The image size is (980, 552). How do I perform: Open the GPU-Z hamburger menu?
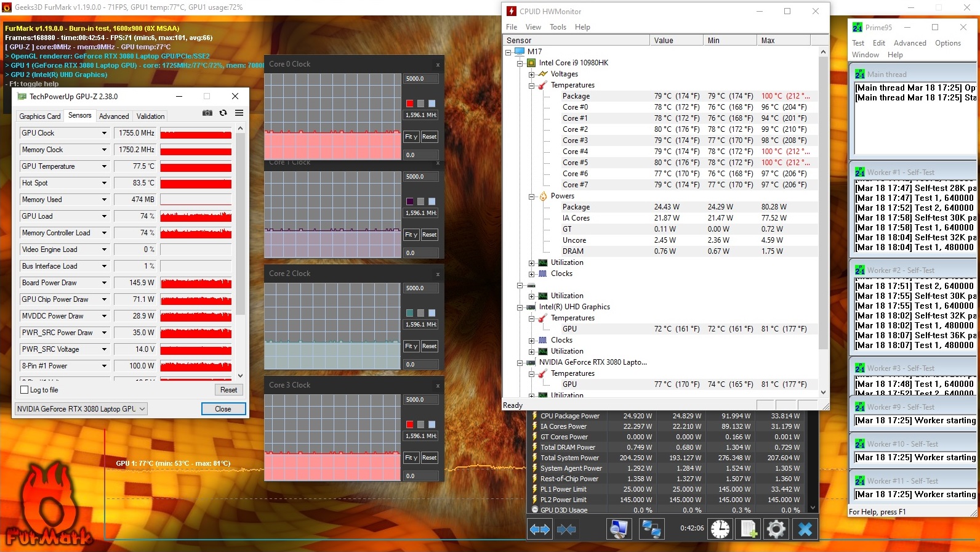[x=239, y=113]
